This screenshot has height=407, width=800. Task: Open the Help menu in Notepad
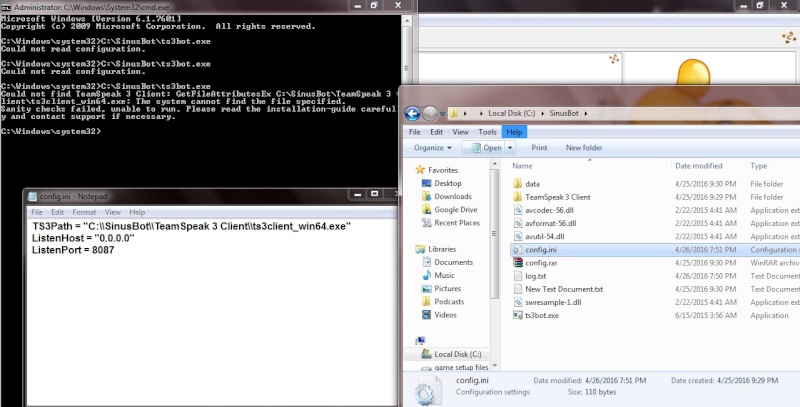[137, 212]
